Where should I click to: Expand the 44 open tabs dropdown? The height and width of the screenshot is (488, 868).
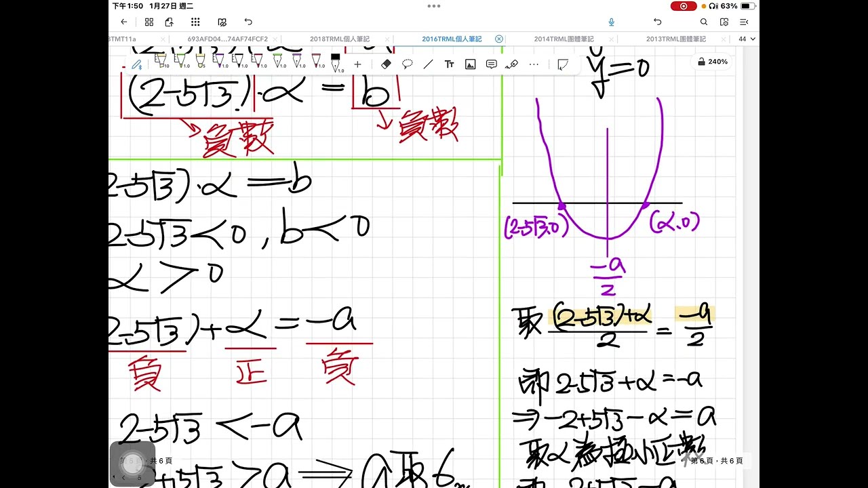747,39
